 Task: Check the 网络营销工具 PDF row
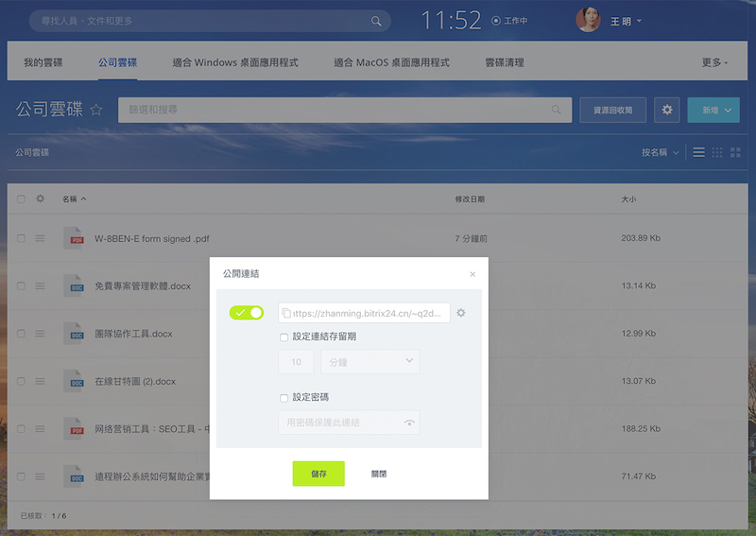click(21, 429)
